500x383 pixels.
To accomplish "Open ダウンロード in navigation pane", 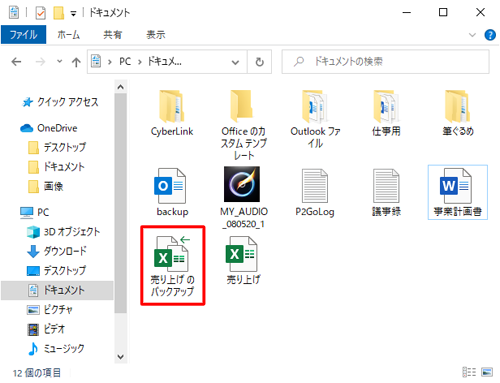I will 57,251.
